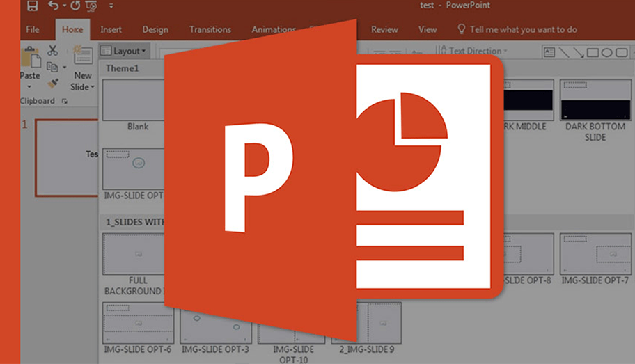This screenshot has height=364, width=635.
Task: Switch to the Insert tab
Action: pos(111,29)
